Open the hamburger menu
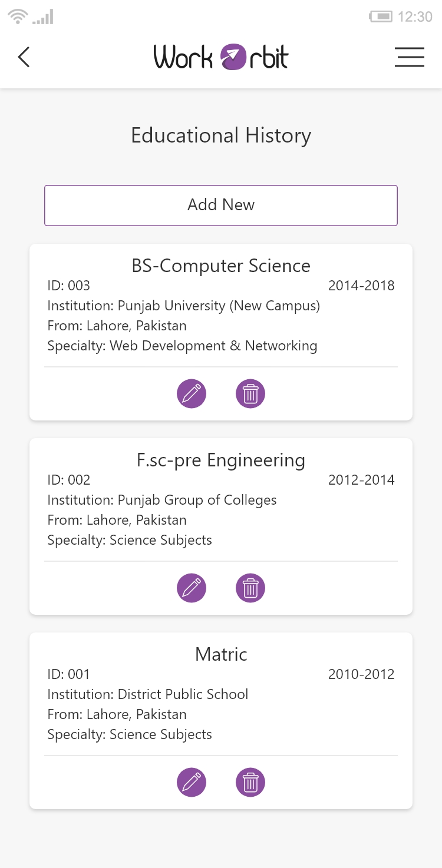This screenshot has height=868, width=442. 410,57
